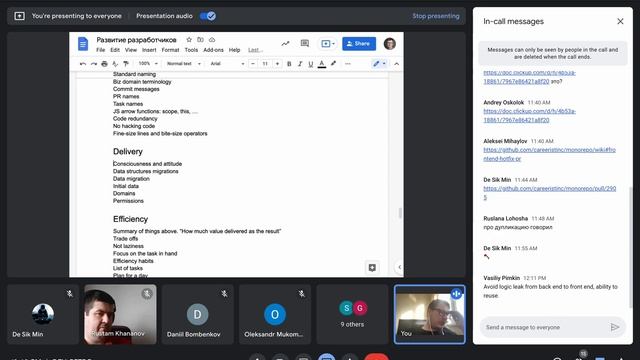640x360 pixels.
Task: Click the chat panel scrollbar
Action: [x=631, y=247]
